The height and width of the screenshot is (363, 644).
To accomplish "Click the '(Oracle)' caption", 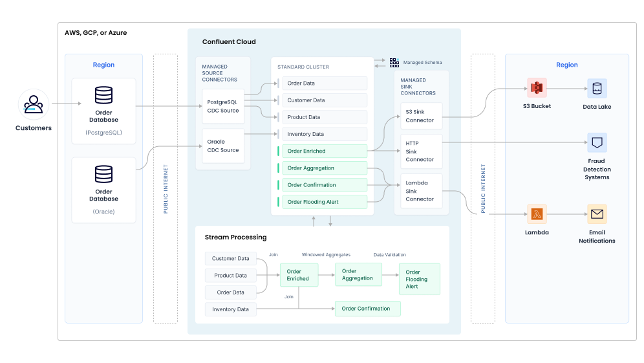I will [103, 212].
